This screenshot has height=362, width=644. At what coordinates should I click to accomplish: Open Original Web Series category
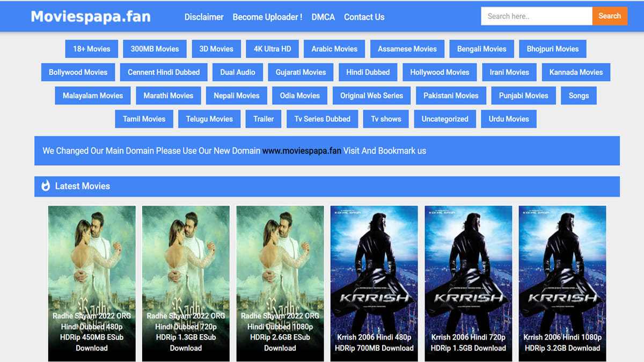[x=372, y=96]
